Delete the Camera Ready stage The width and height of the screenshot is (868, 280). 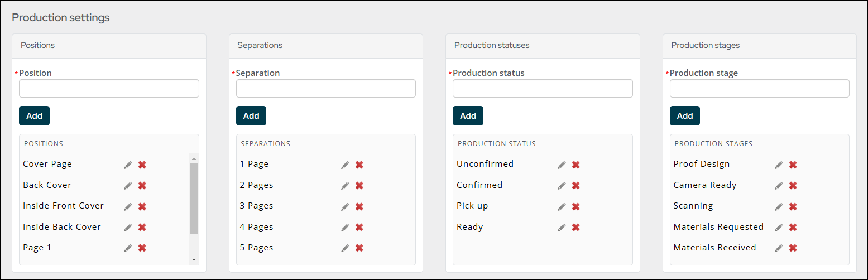pyautogui.click(x=793, y=185)
